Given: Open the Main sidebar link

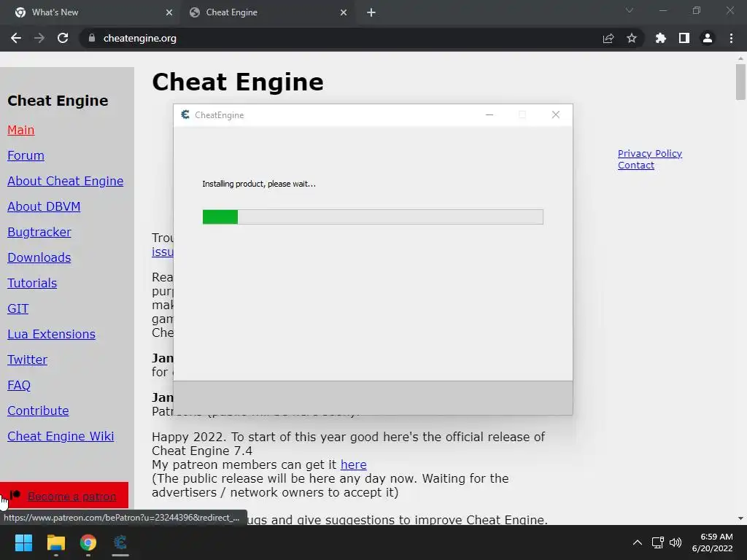Looking at the screenshot, I should click(x=21, y=130).
